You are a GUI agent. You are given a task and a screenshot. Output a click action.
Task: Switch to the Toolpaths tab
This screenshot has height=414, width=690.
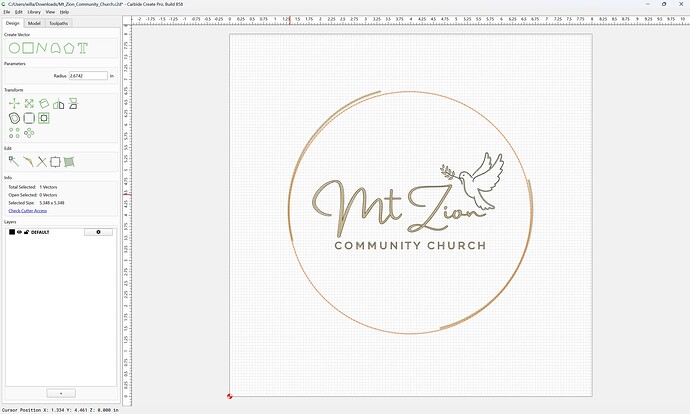[59, 23]
